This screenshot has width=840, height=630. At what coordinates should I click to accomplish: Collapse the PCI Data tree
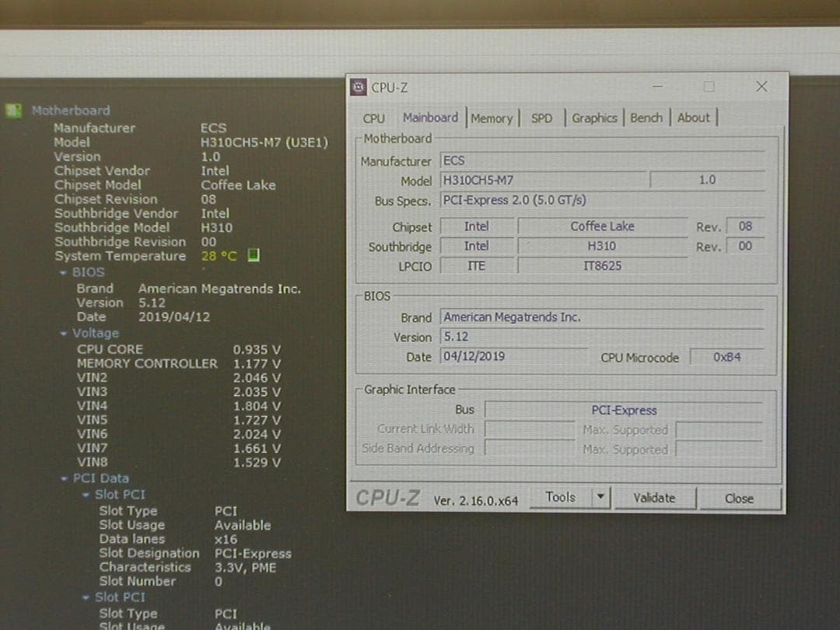tap(67, 478)
